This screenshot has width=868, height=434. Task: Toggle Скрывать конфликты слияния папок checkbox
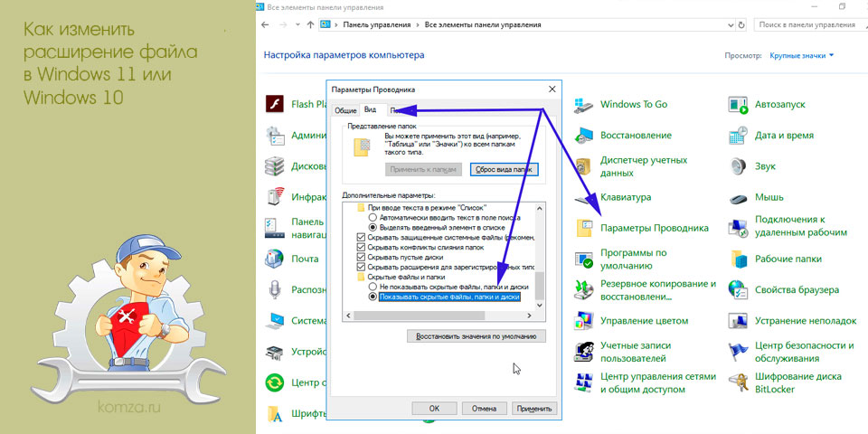pos(362,248)
